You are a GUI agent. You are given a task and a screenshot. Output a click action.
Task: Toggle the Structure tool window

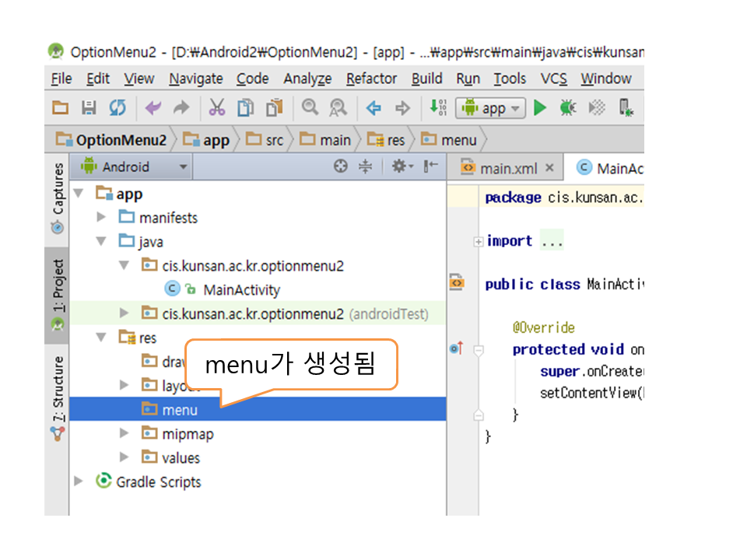coord(58,395)
